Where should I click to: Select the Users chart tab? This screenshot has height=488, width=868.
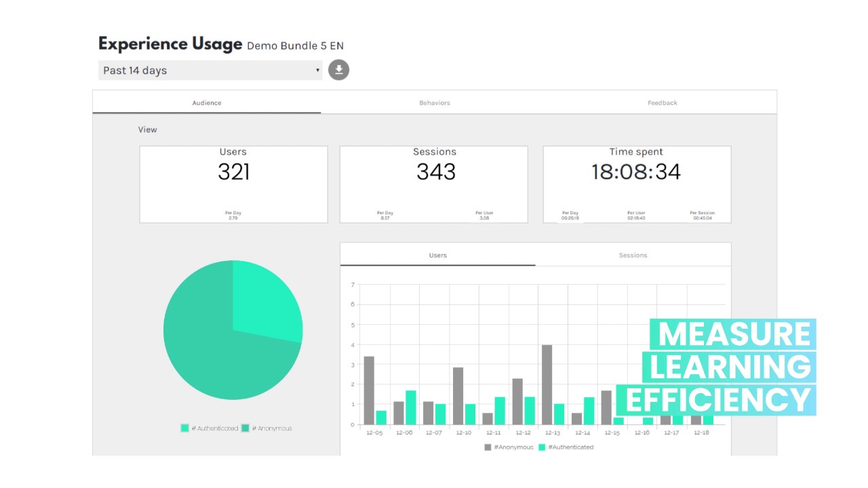438,256
